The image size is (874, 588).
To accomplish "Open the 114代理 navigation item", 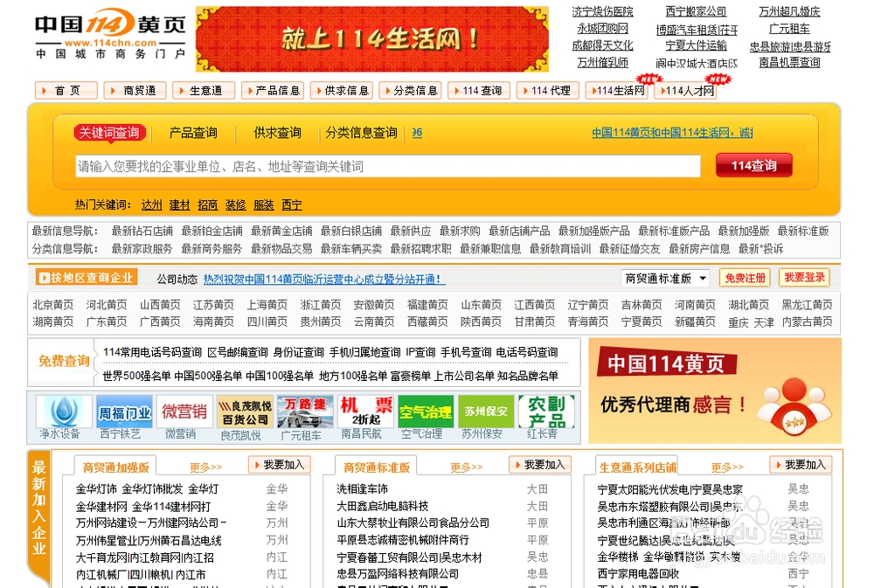I will pos(548,90).
